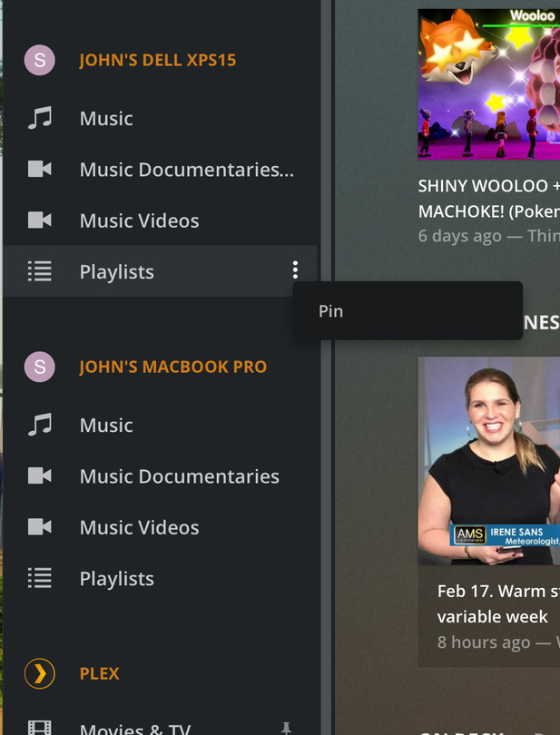Open the JOHN'S MACBOOK PRO server heading
Image resolution: width=560 pixels, height=735 pixels.
click(173, 367)
